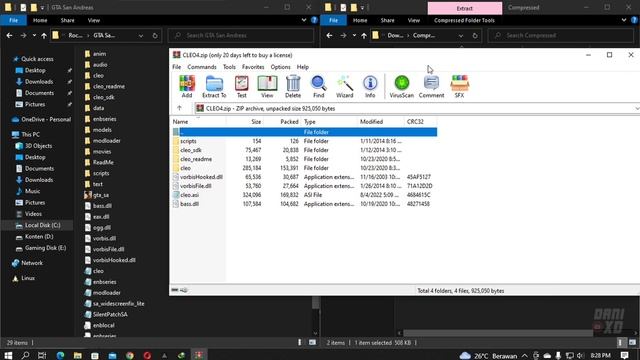640x360 pixels.
Task: Launch the Wizard tool
Action: tap(344, 87)
